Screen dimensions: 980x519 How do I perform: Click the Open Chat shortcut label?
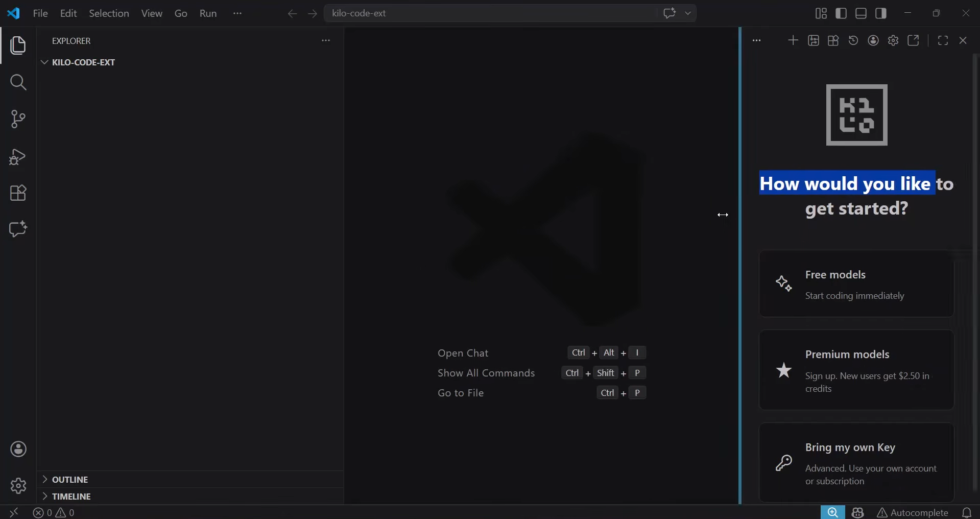click(x=463, y=353)
